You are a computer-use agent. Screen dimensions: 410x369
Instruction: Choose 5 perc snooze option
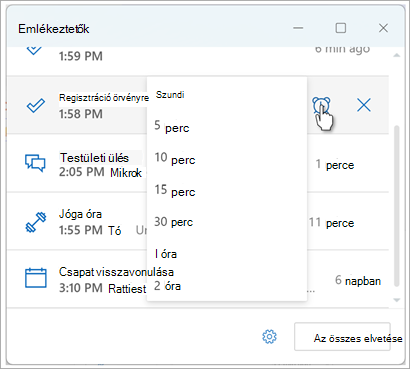pyautogui.click(x=227, y=127)
